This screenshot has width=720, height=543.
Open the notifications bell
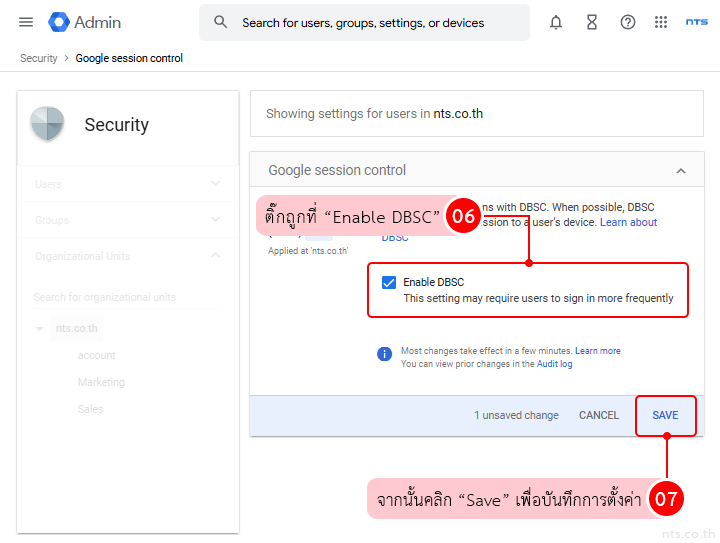pos(556,22)
